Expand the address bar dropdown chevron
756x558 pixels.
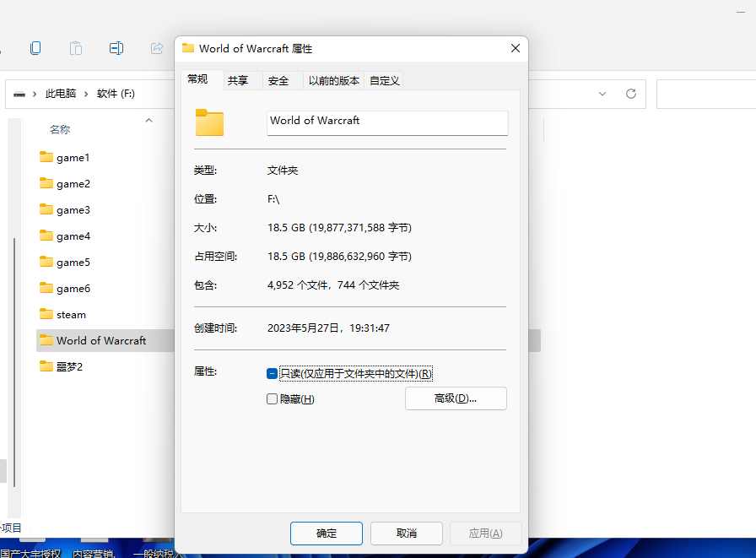(602, 94)
